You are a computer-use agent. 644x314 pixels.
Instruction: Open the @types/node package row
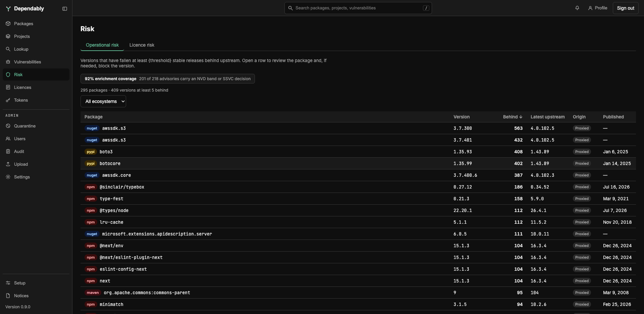[358, 210]
